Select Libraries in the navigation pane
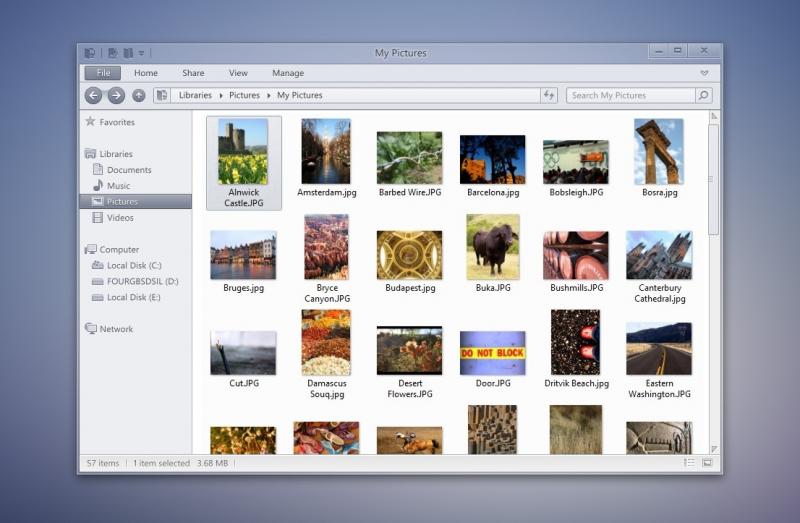The width and height of the screenshot is (800, 523). (109, 154)
